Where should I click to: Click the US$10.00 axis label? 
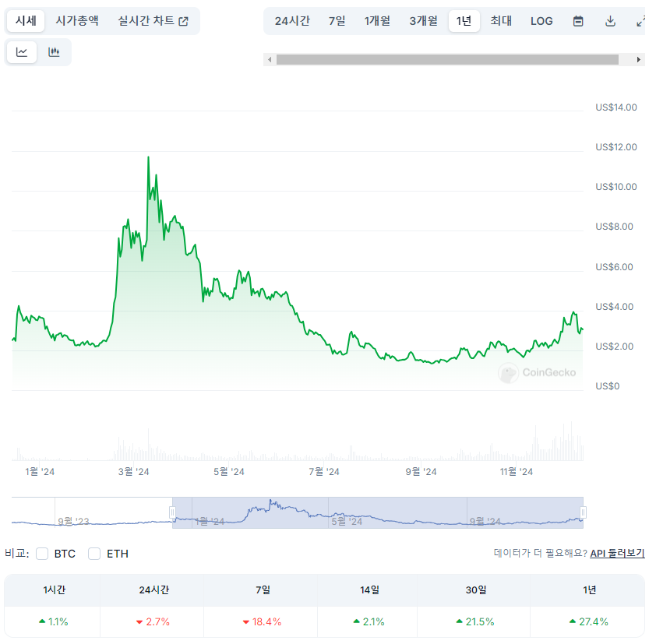[x=615, y=187]
